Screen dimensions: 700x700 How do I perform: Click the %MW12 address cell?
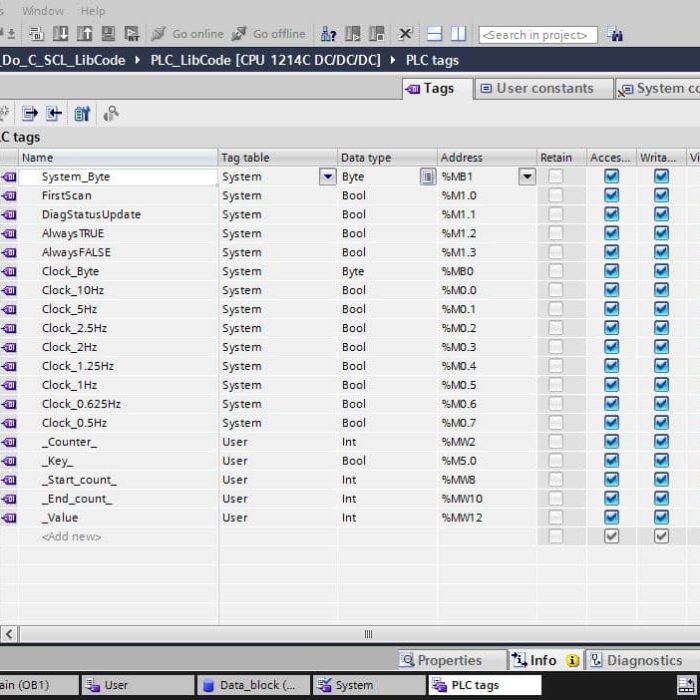point(487,518)
